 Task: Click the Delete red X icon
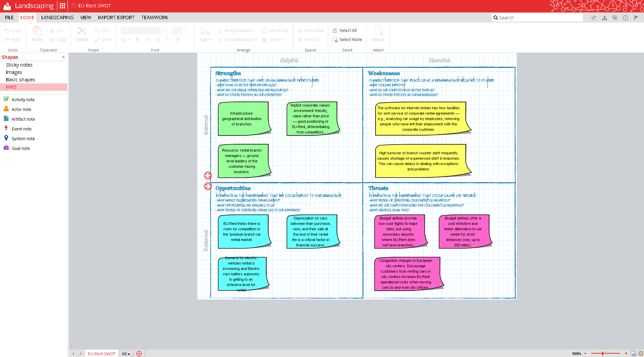(82, 31)
